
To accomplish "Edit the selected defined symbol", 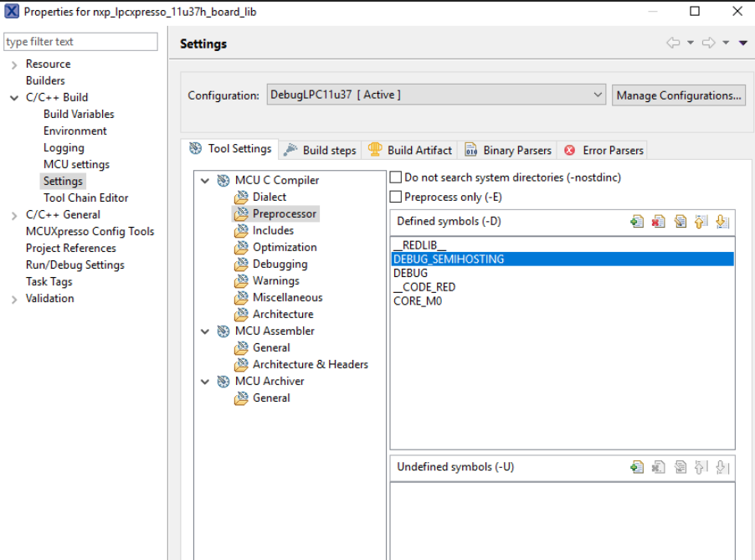I will (681, 222).
